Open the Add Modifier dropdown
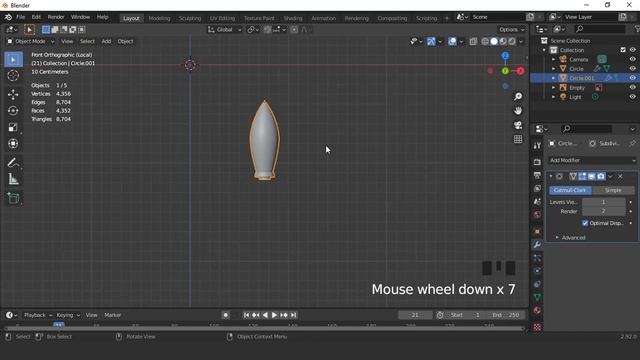 pos(592,160)
